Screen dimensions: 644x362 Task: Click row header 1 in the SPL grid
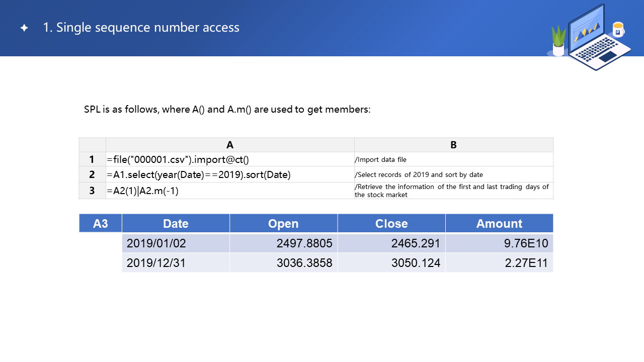pyautogui.click(x=92, y=159)
